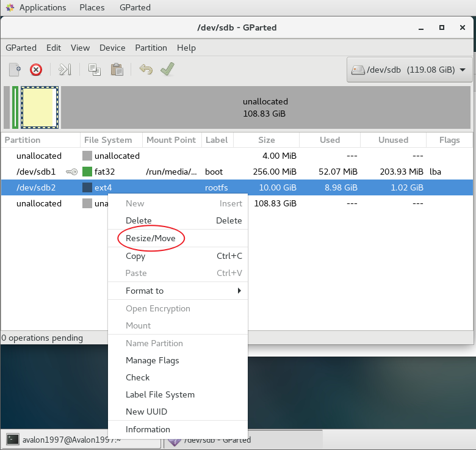Select Resize/Move from the context menu
Viewport: 476px width, 450px height.
(x=150, y=239)
